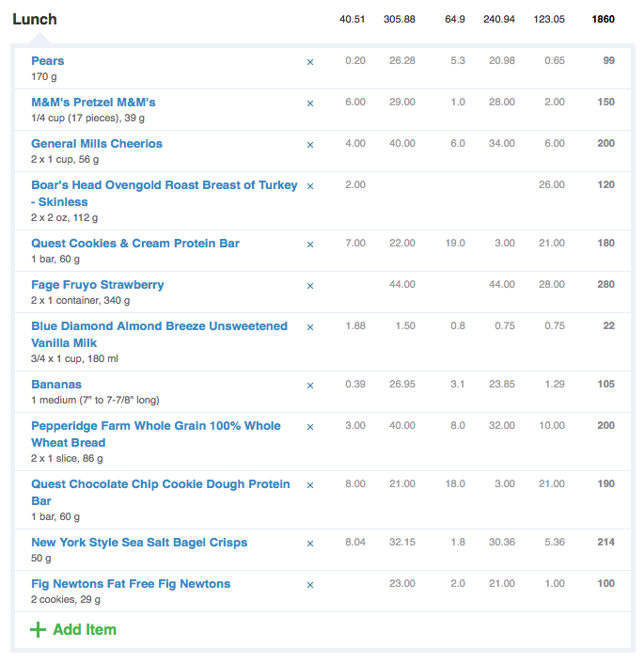Delete Fig Newtons row with x icon
Image resolution: width=644 pixels, height=663 pixels.
309,586
